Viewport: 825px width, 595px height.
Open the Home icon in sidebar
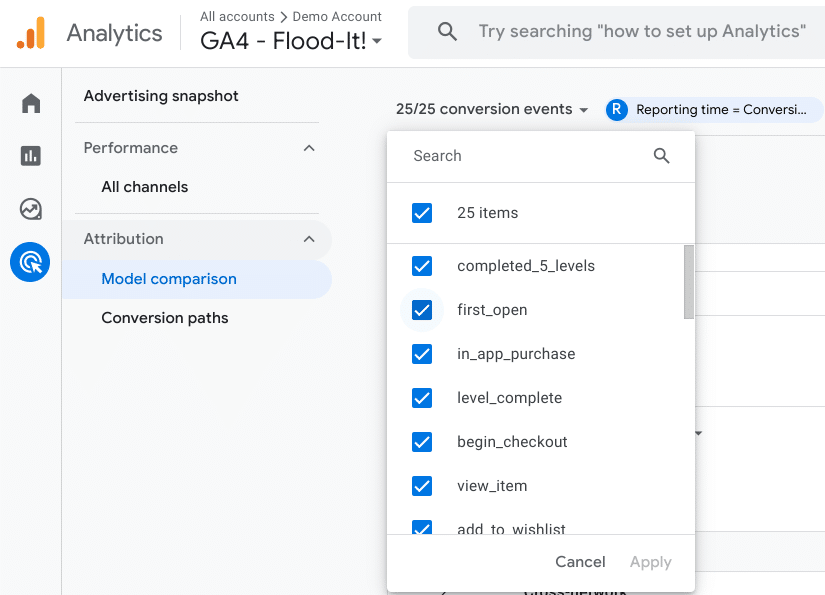click(31, 104)
